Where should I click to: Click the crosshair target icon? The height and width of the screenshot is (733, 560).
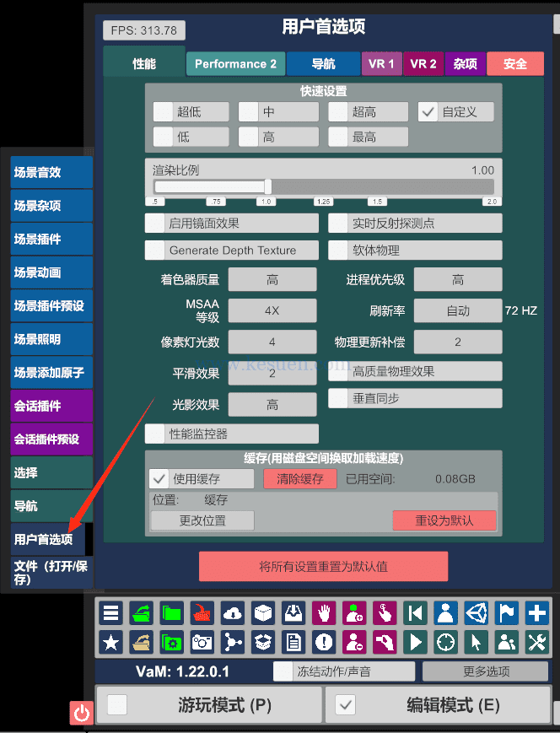tap(445, 642)
